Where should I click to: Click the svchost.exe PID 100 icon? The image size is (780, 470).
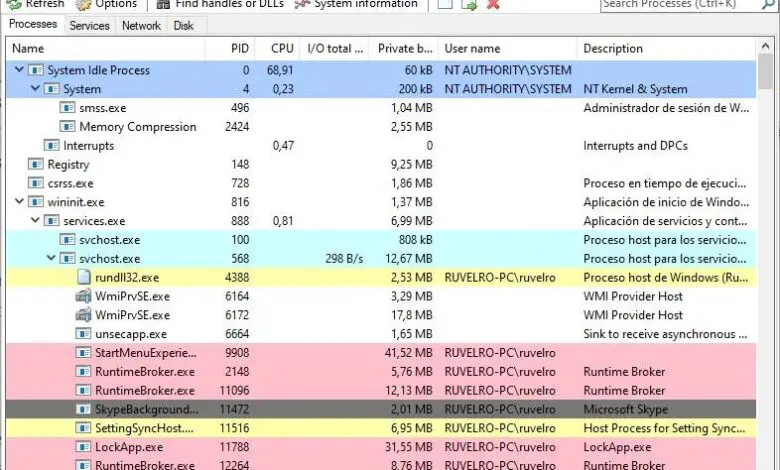pos(67,240)
